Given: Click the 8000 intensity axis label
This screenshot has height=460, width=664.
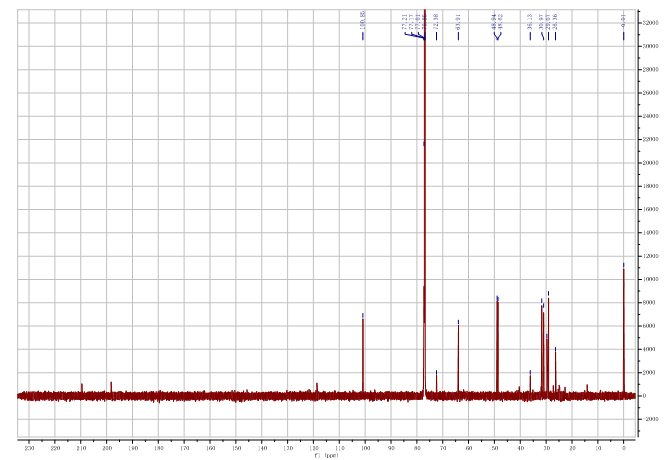Looking at the screenshot, I should point(650,303).
